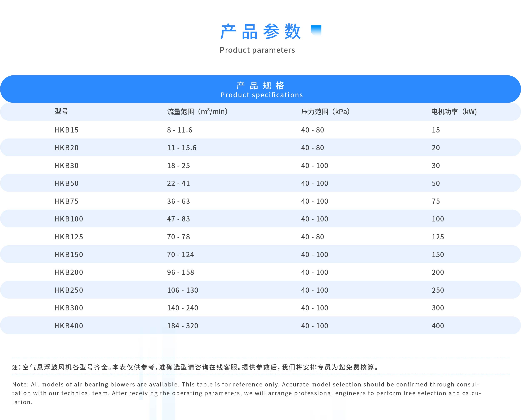Select the HKB100 model row
Image resolution: width=521 pixels, height=420 pixels.
click(69, 219)
